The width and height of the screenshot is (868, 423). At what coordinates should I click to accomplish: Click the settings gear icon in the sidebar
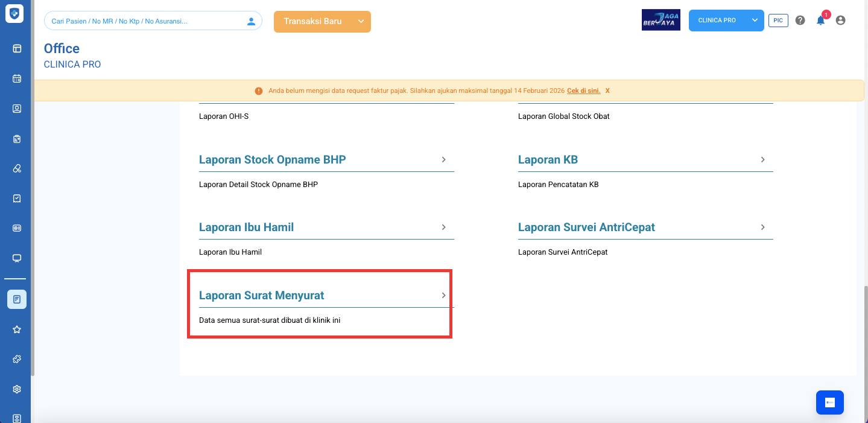click(x=17, y=389)
